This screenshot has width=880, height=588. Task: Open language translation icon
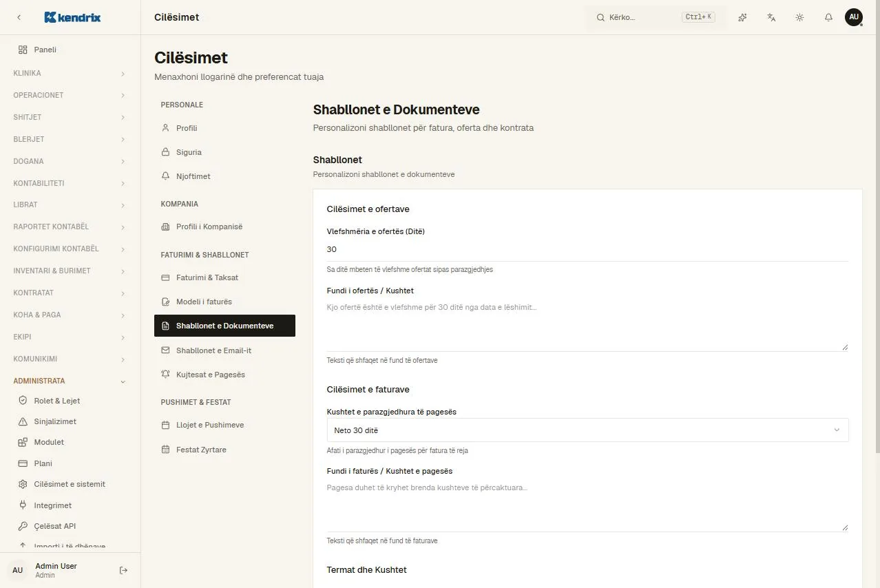[x=771, y=17]
